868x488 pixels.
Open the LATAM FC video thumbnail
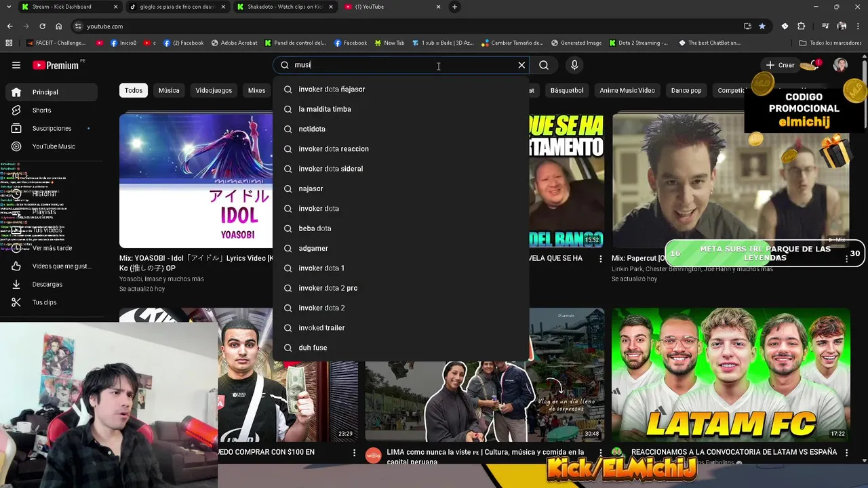pyautogui.click(x=730, y=375)
